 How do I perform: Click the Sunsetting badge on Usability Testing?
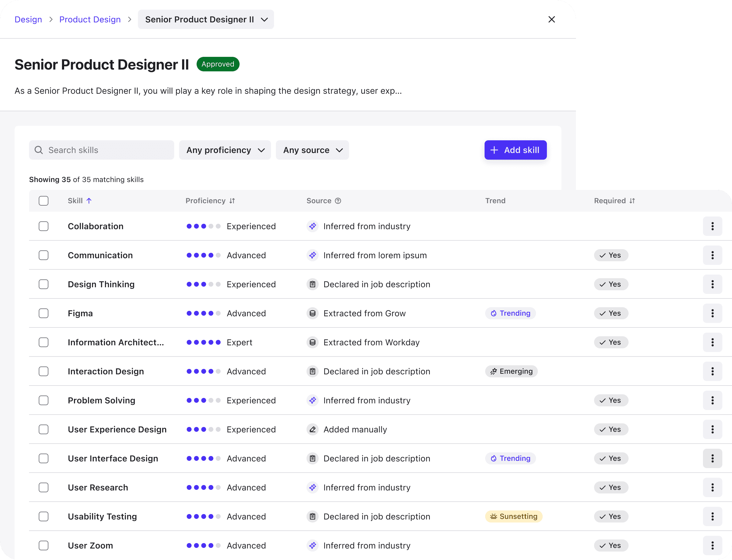pyautogui.click(x=513, y=516)
